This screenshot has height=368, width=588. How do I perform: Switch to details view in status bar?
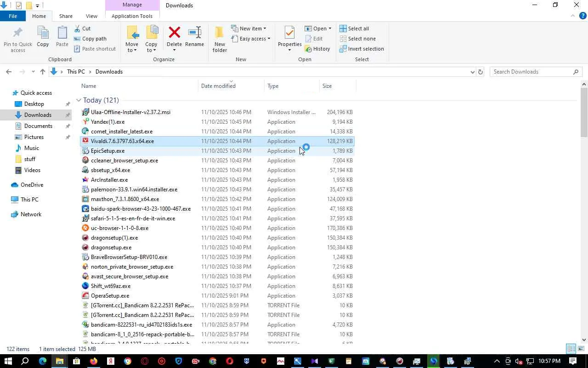pos(571,349)
